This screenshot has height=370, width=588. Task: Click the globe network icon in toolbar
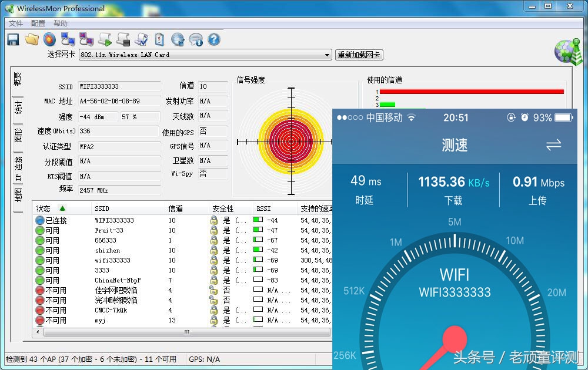177,39
